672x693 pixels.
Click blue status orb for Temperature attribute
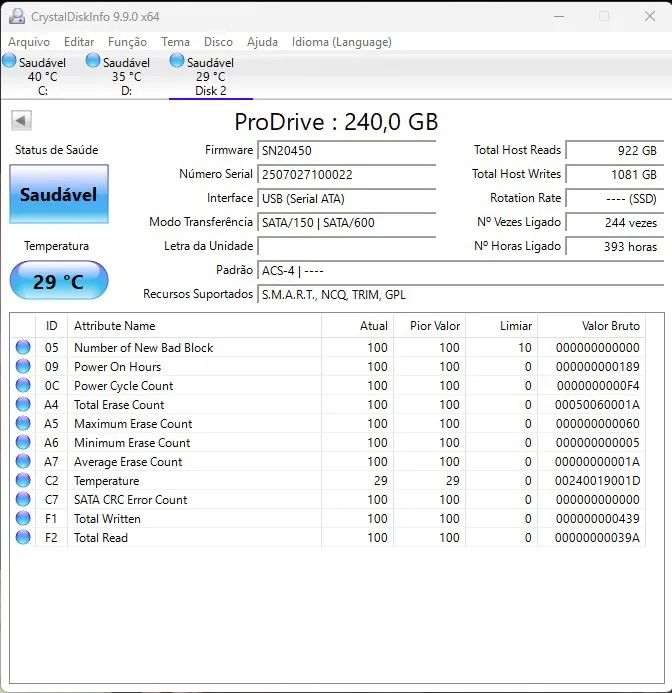[23, 480]
